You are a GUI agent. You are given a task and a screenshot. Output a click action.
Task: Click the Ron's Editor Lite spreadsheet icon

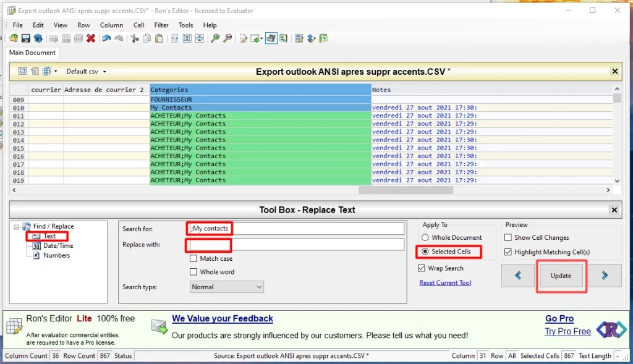14,326
